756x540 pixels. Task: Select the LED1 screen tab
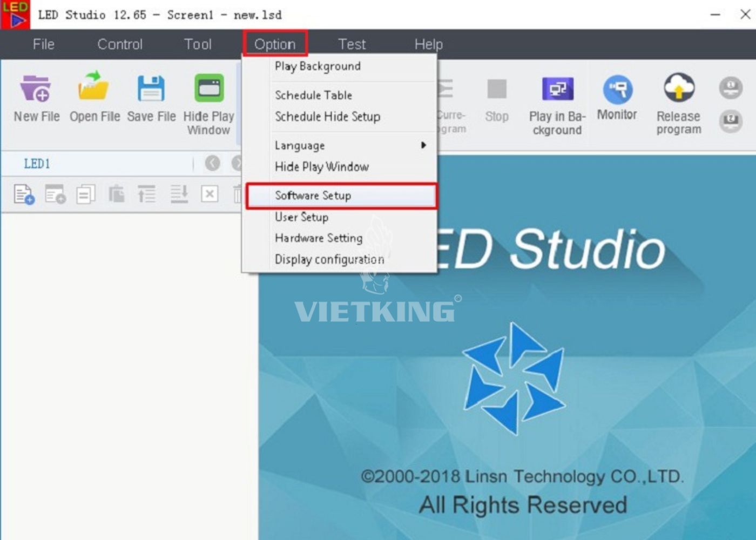point(37,164)
